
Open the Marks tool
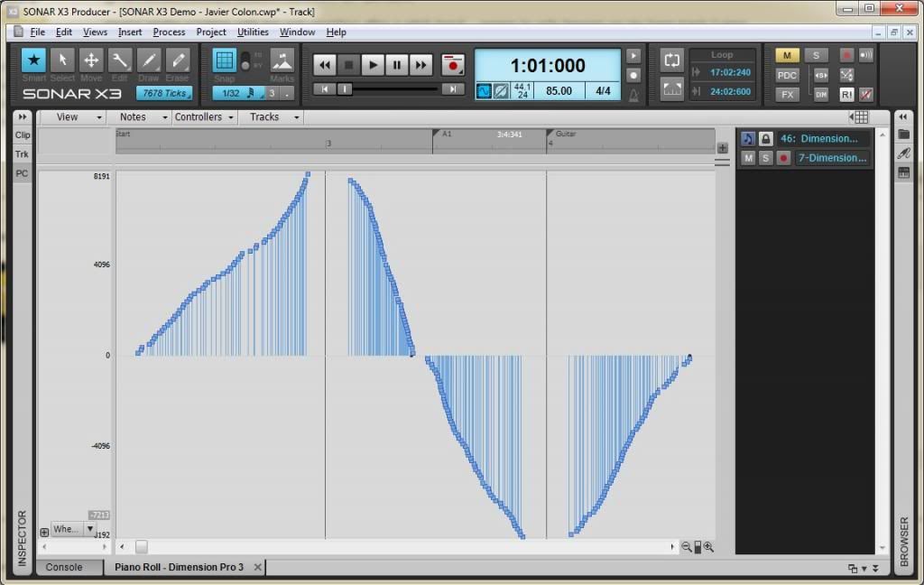[x=282, y=60]
